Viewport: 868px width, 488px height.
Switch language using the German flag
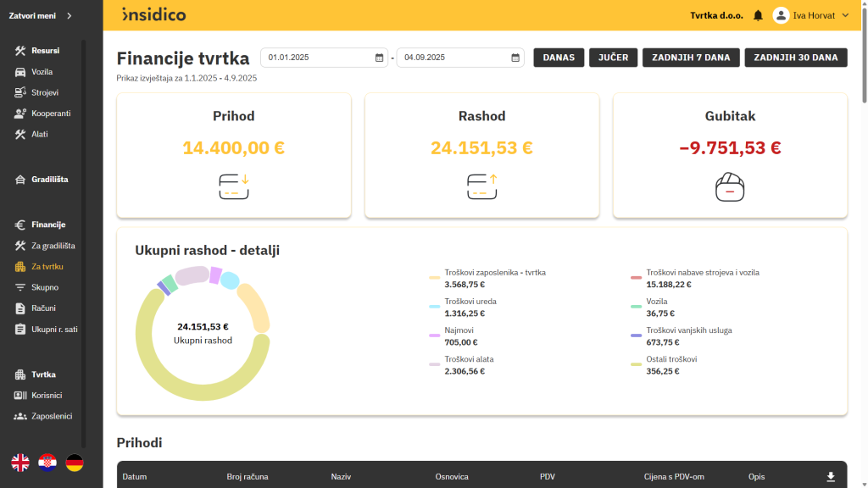(x=75, y=463)
